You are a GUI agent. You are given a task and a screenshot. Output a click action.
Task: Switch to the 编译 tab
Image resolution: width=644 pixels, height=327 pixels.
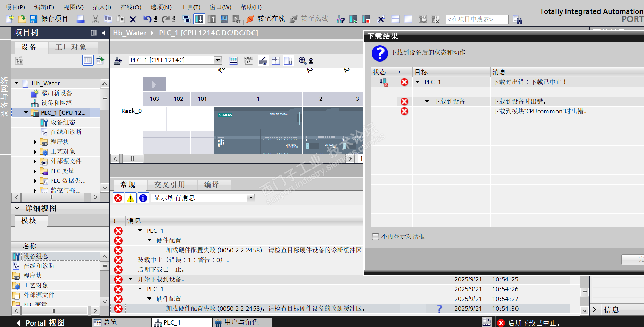(214, 185)
